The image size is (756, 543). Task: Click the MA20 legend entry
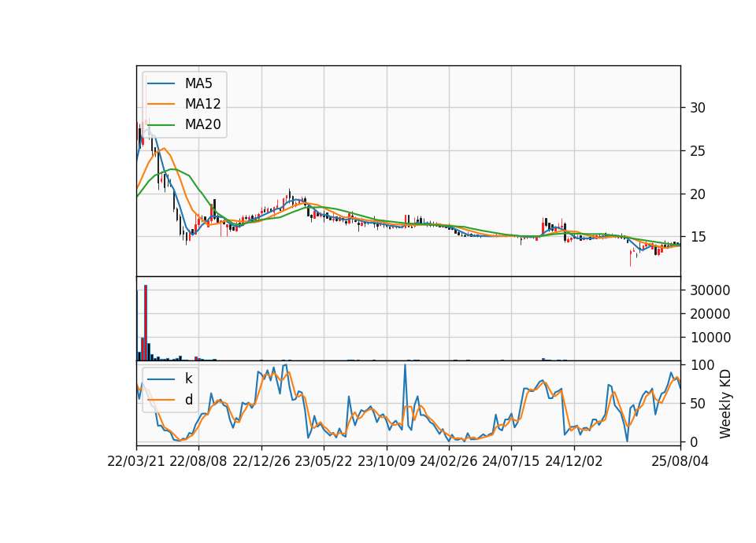(183, 124)
